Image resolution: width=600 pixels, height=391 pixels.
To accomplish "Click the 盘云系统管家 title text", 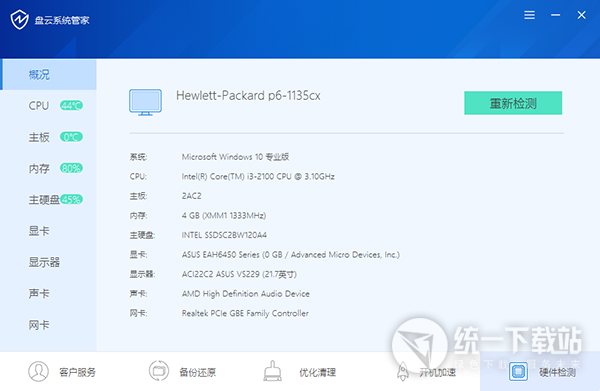I will coord(62,20).
